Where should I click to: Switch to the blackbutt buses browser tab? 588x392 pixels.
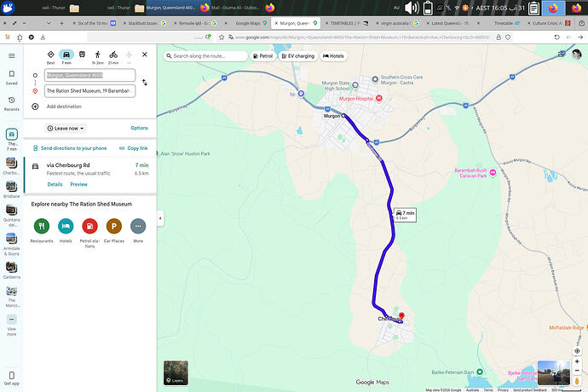(x=145, y=23)
